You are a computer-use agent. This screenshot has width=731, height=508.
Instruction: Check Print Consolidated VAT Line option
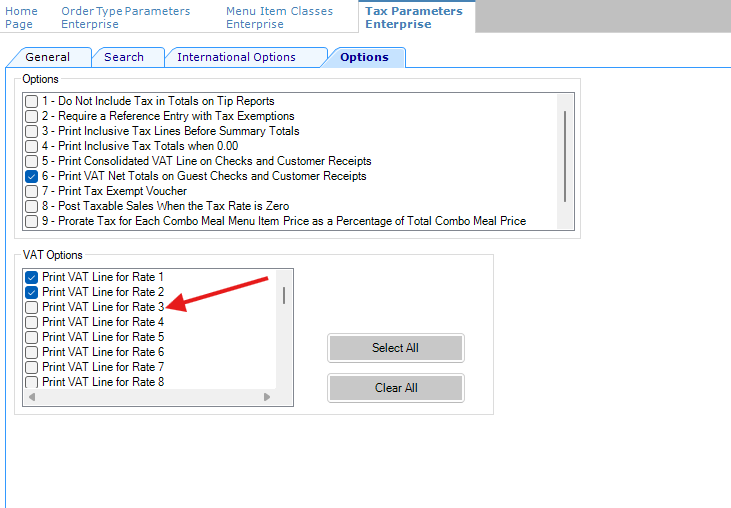tap(32, 161)
